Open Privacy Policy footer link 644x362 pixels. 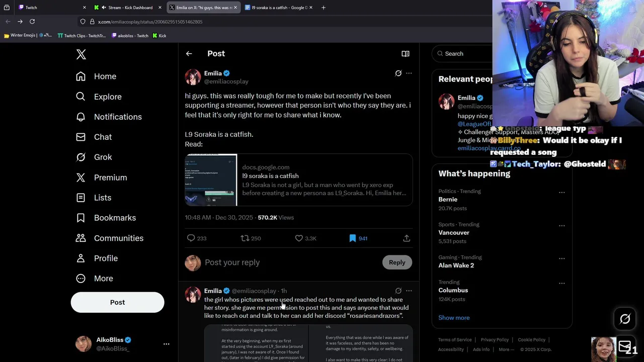click(x=495, y=340)
